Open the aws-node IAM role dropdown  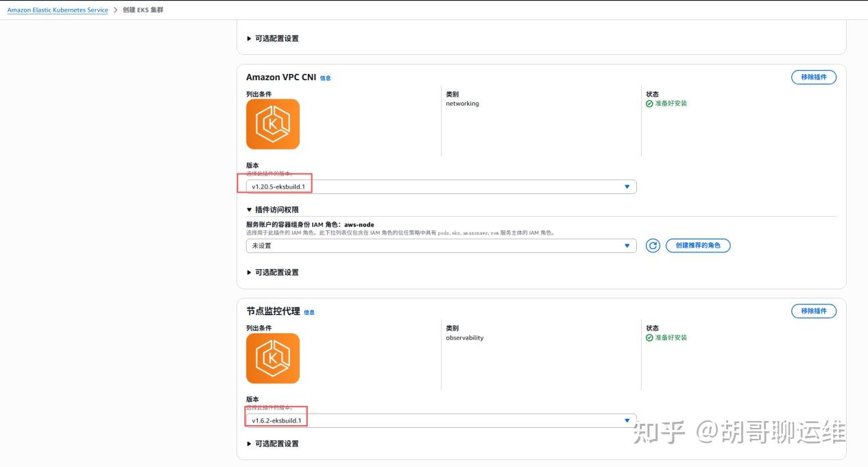click(441, 246)
